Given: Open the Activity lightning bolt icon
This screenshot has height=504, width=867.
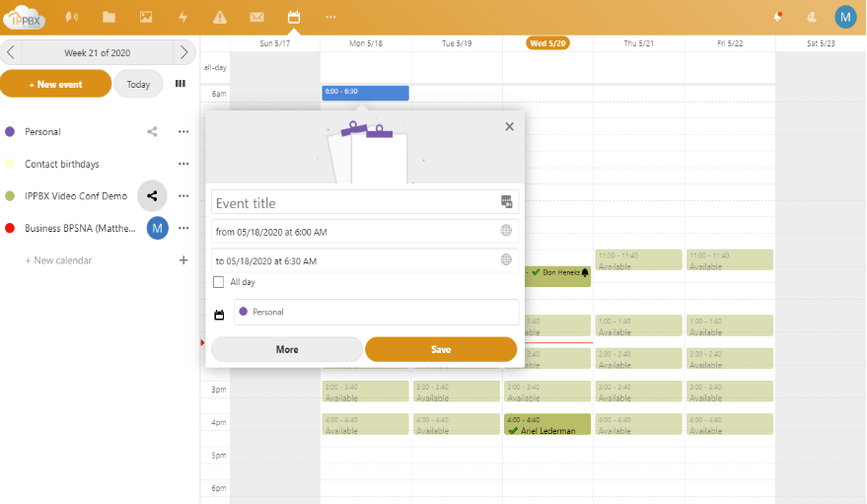Looking at the screenshot, I should (182, 17).
